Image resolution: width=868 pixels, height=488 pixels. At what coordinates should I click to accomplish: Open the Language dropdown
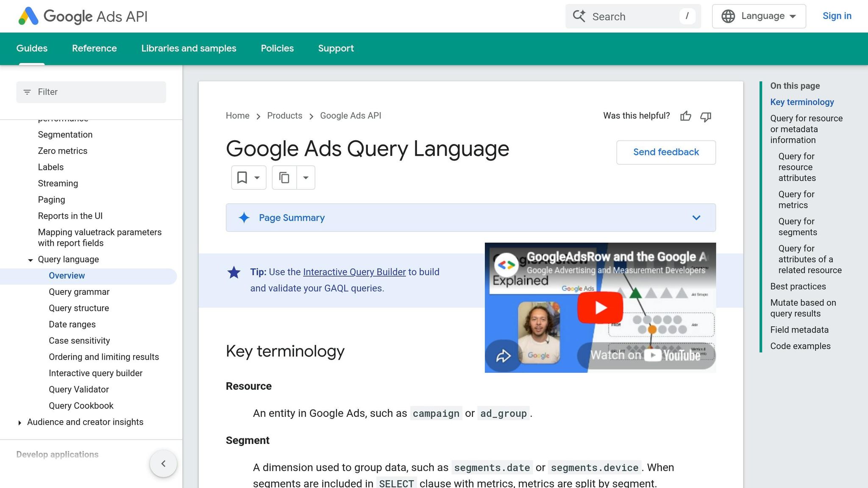click(759, 16)
